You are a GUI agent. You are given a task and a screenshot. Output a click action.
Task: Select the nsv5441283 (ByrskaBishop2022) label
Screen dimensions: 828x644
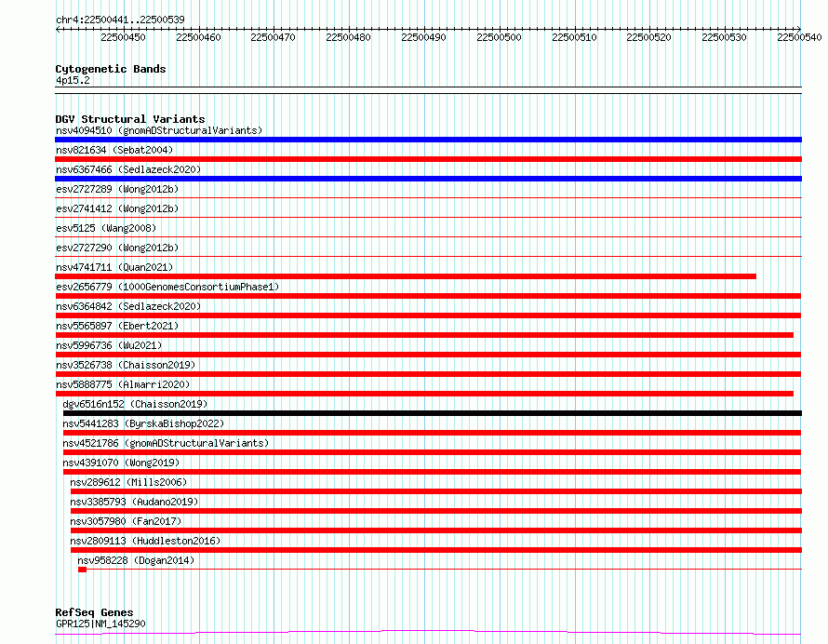pos(143,423)
